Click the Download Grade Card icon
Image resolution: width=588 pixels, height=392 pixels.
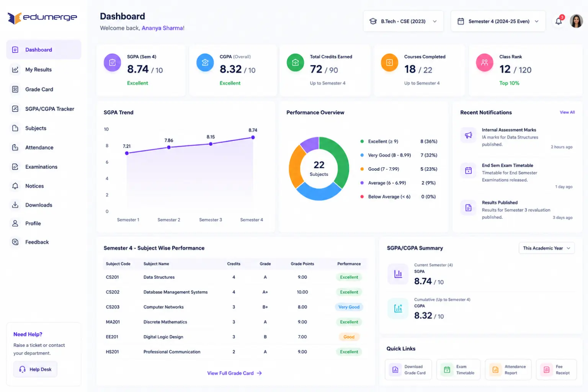pos(395,370)
